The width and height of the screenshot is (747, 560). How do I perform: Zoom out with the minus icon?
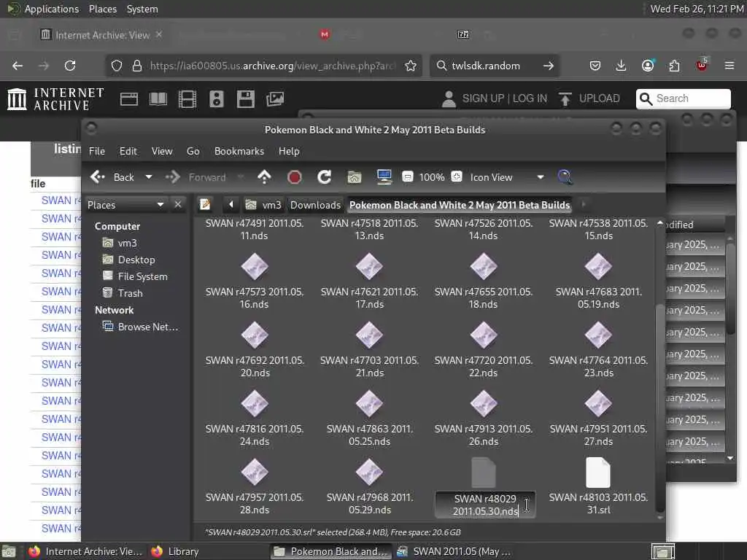[x=407, y=177]
